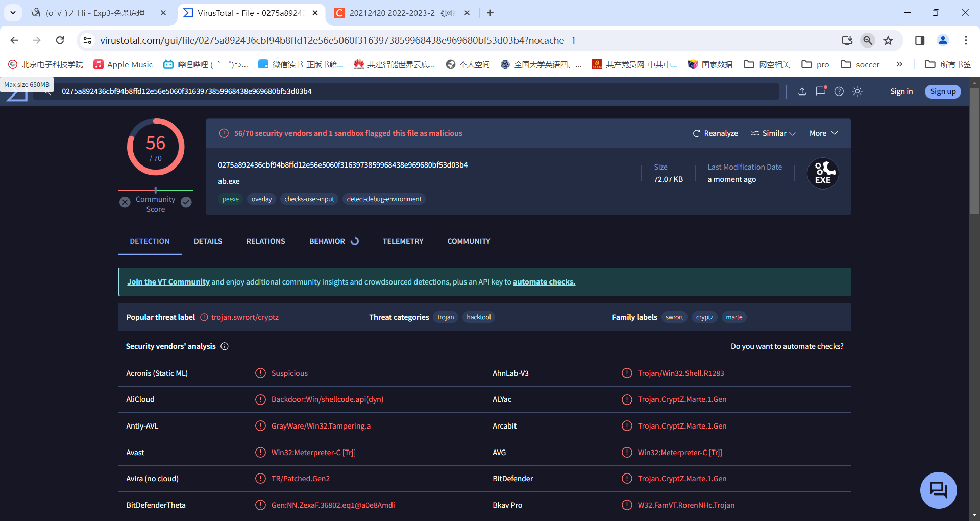
Task: Select the DETAILS tab
Action: tap(208, 241)
